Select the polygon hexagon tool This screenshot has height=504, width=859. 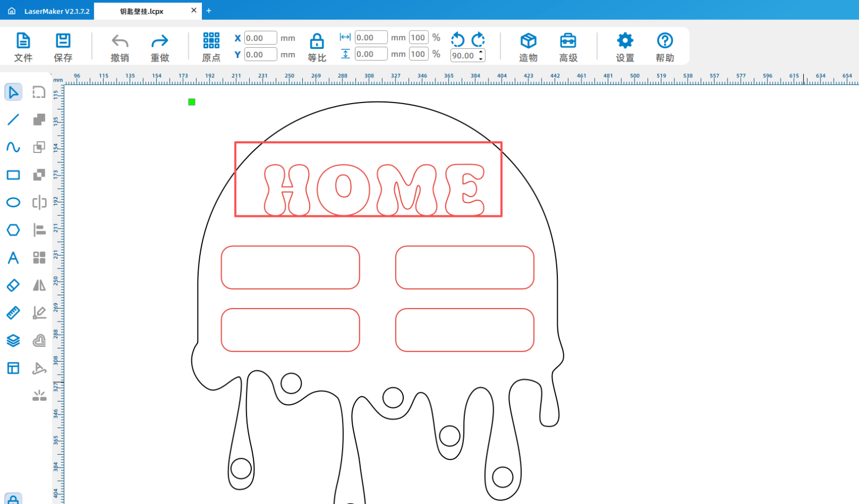click(13, 230)
